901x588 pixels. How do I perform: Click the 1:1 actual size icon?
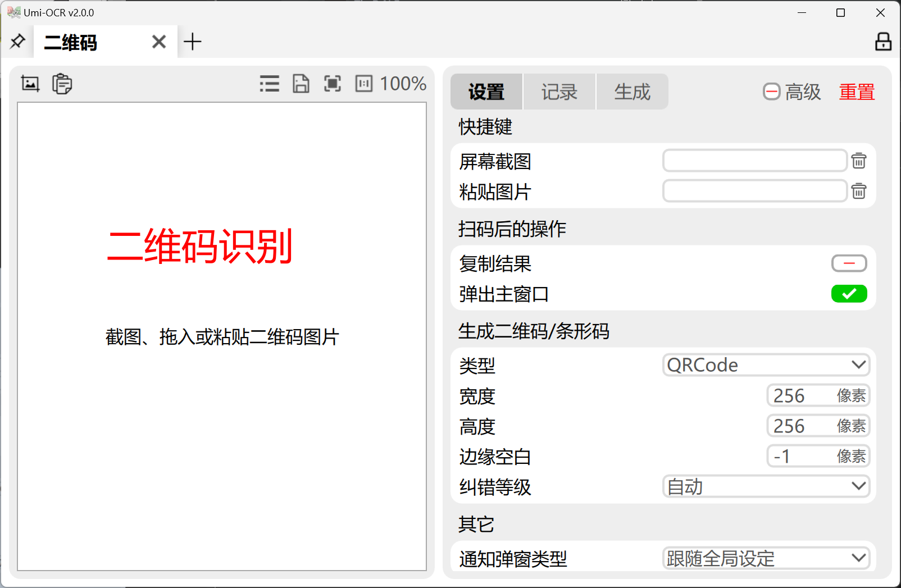click(x=364, y=84)
